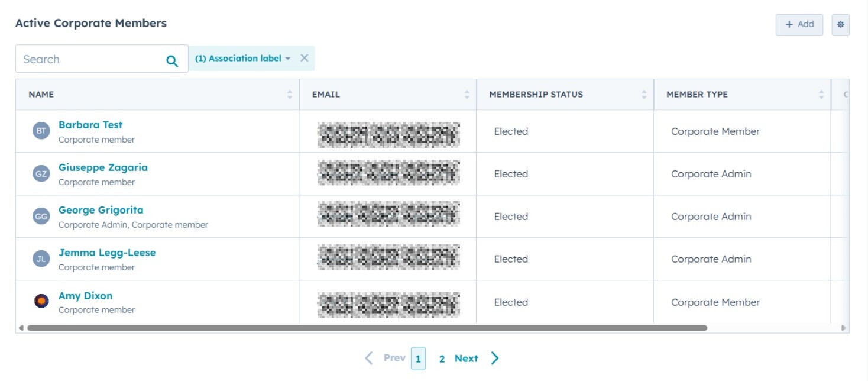Screen dimensions: 868x381
Task: Remove the Association label filter
Action: click(x=304, y=58)
